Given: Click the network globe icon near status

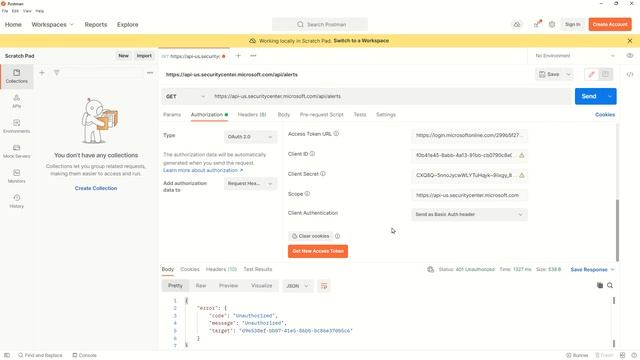Looking at the screenshot, I should point(430,269).
